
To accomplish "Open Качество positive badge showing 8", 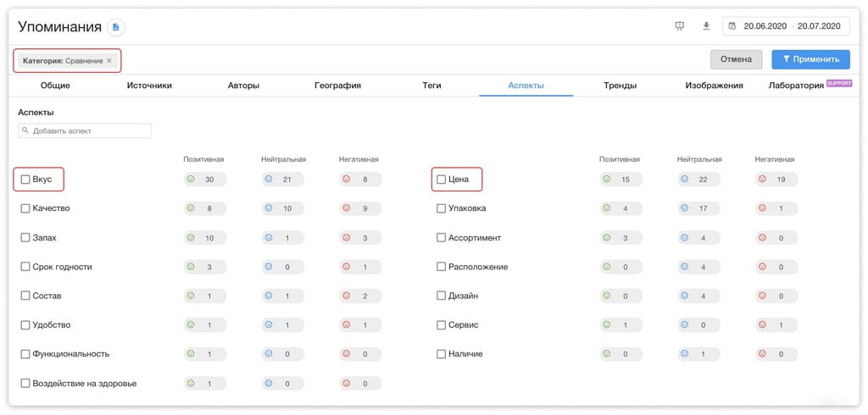I will [x=205, y=208].
